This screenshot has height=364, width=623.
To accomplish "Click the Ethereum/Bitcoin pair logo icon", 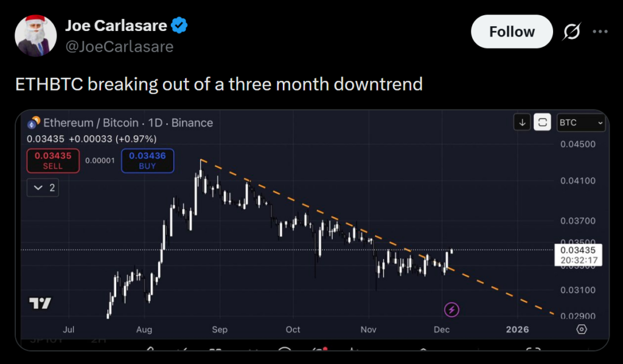I will (x=33, y=123).
